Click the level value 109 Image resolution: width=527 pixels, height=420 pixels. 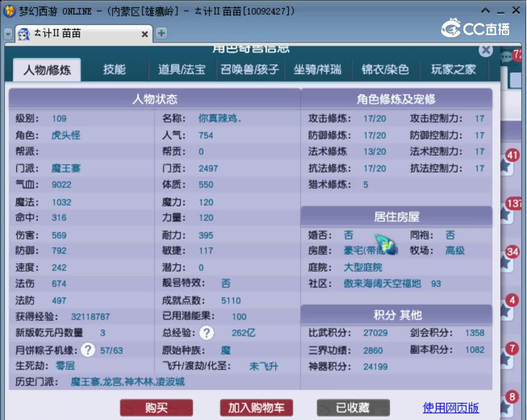(59, 119)
